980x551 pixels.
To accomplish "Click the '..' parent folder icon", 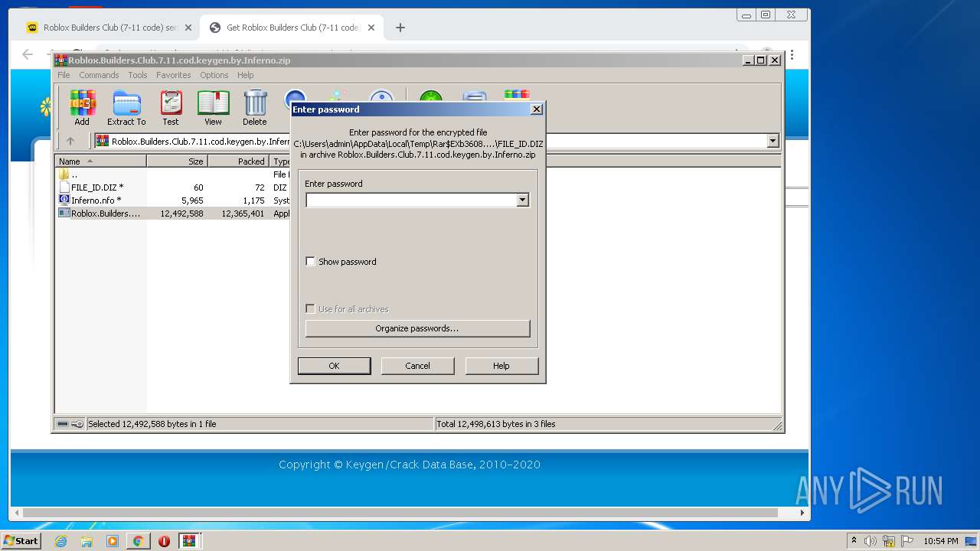I will point(64,174).
